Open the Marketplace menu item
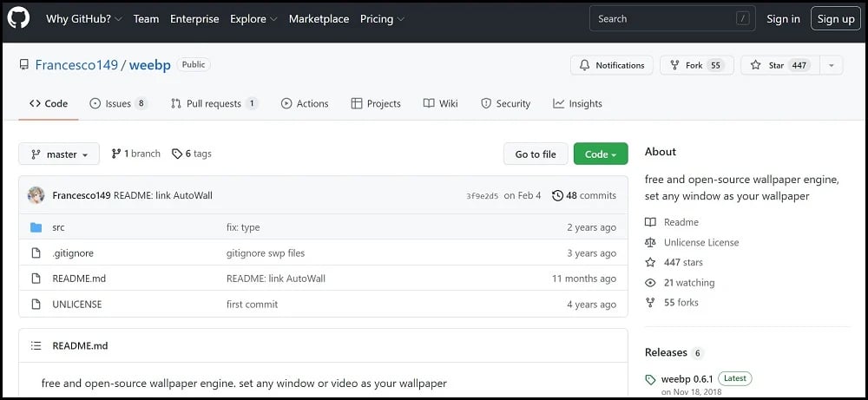This screenshot has width=868, height=400. (319, 19)
